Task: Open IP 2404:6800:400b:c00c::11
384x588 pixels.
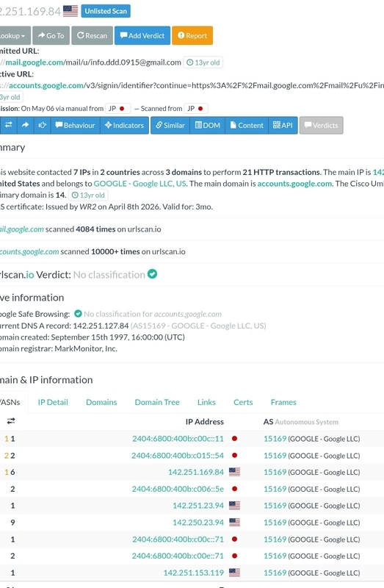Action: pos(178,439)
